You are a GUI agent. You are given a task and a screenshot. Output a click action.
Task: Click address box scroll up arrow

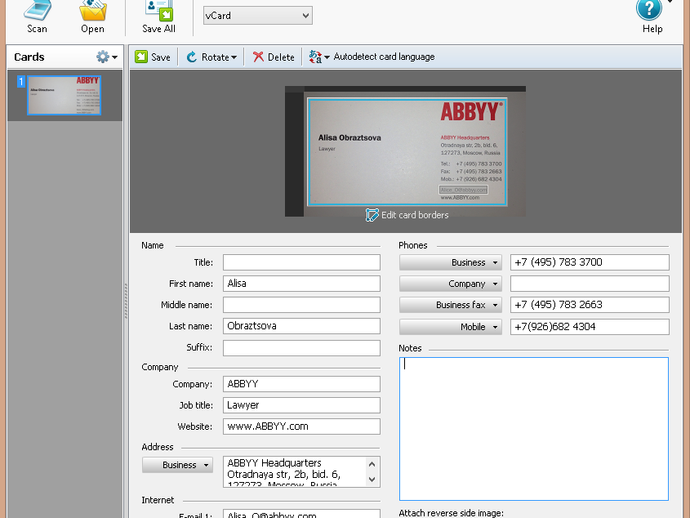(372, 464)
